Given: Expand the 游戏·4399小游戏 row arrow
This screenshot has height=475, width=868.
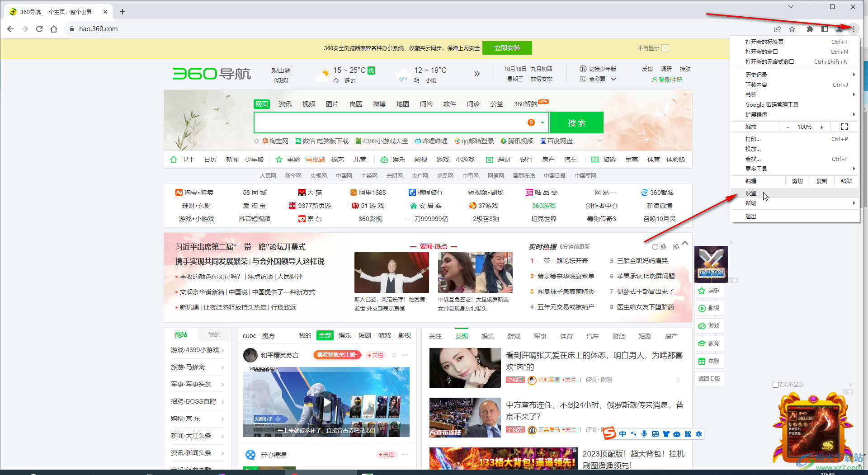Looking at the screenshot, I should [222, 350].
